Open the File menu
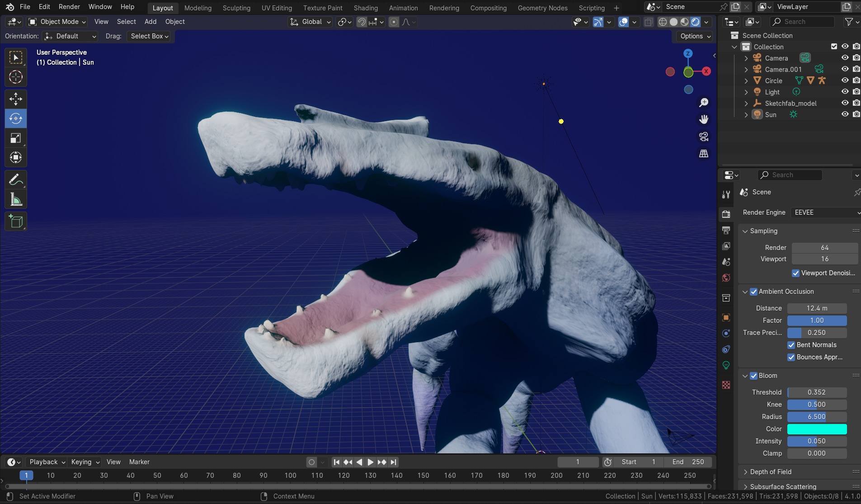 tap(25, 7)
